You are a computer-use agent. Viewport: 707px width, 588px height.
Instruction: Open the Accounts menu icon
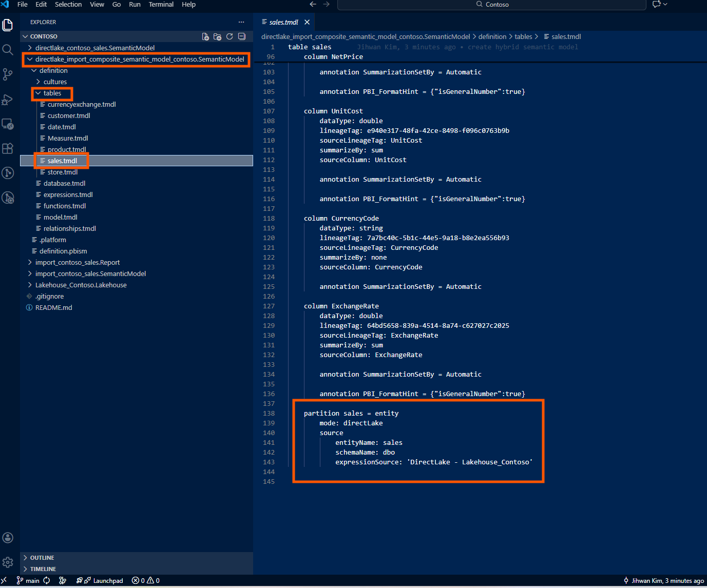[8, 538]
